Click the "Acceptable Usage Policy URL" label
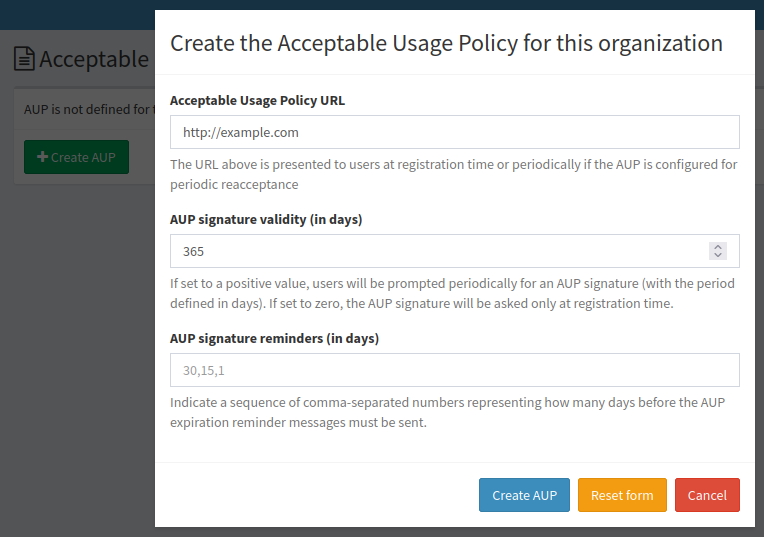This screenshot has height=537, width=764. 257,100
